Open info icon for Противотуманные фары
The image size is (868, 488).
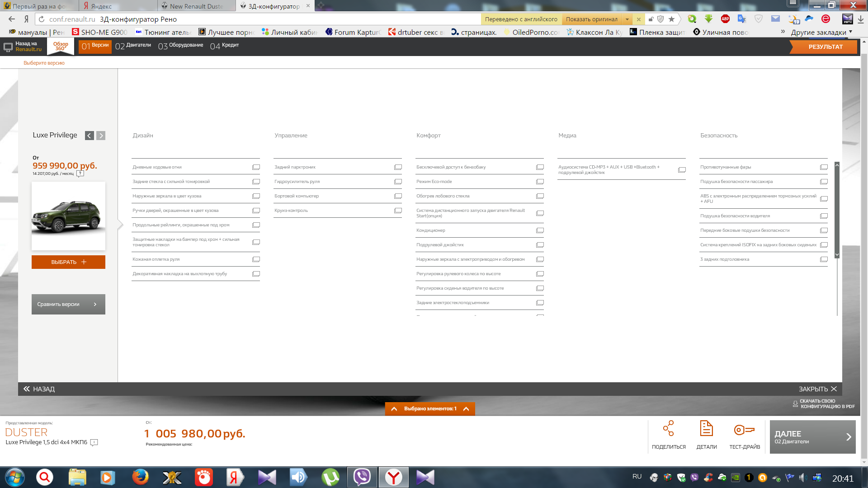point(824,167)
